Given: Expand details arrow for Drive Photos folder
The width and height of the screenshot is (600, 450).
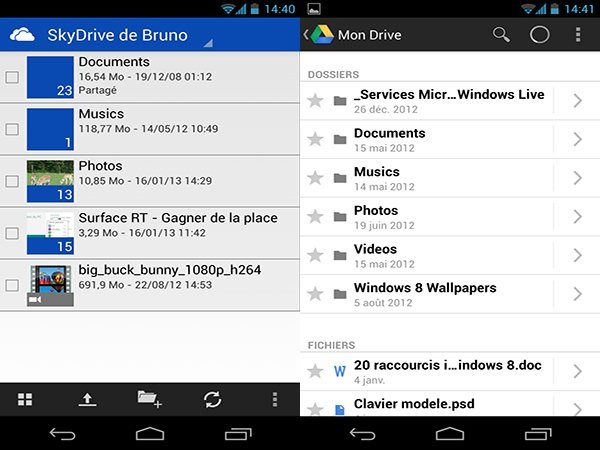Looking at the screenshot, I should pyautogui.click(x=578, y=217).
